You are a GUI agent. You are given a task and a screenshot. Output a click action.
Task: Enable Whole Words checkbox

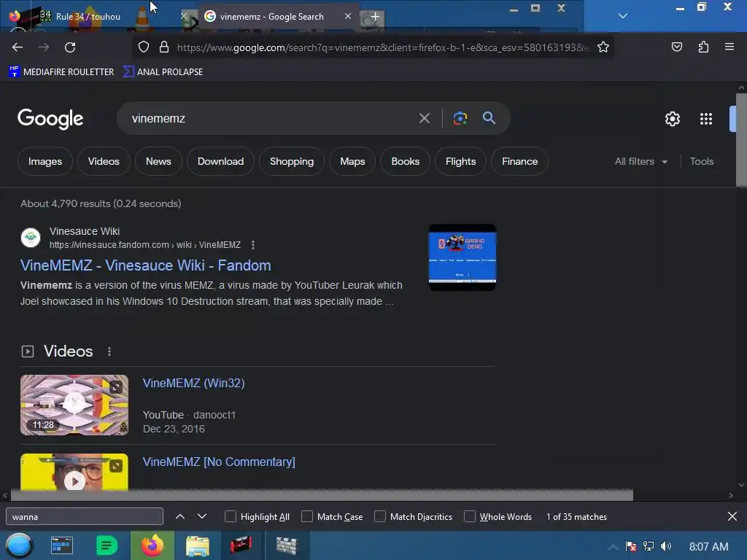[470, 516]
